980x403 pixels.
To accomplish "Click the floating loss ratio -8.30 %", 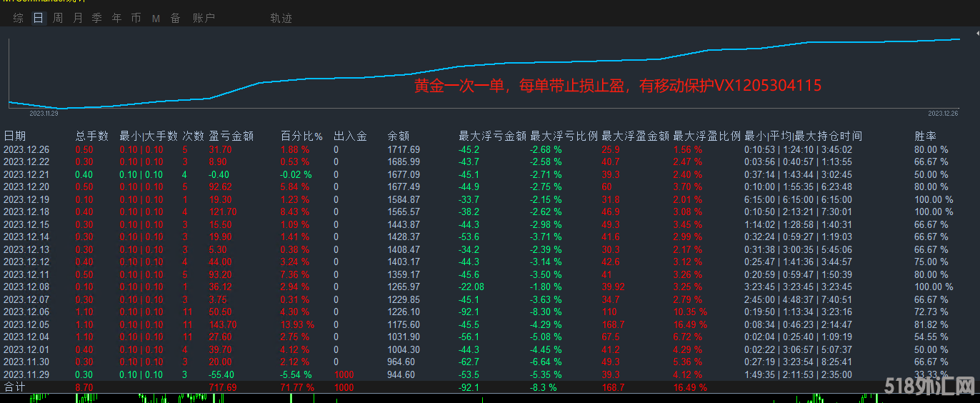I will coord(546,312).
